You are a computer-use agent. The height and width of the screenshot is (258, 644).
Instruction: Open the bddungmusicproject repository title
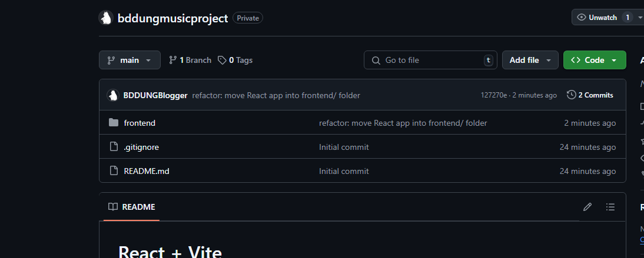coord(172,18)
